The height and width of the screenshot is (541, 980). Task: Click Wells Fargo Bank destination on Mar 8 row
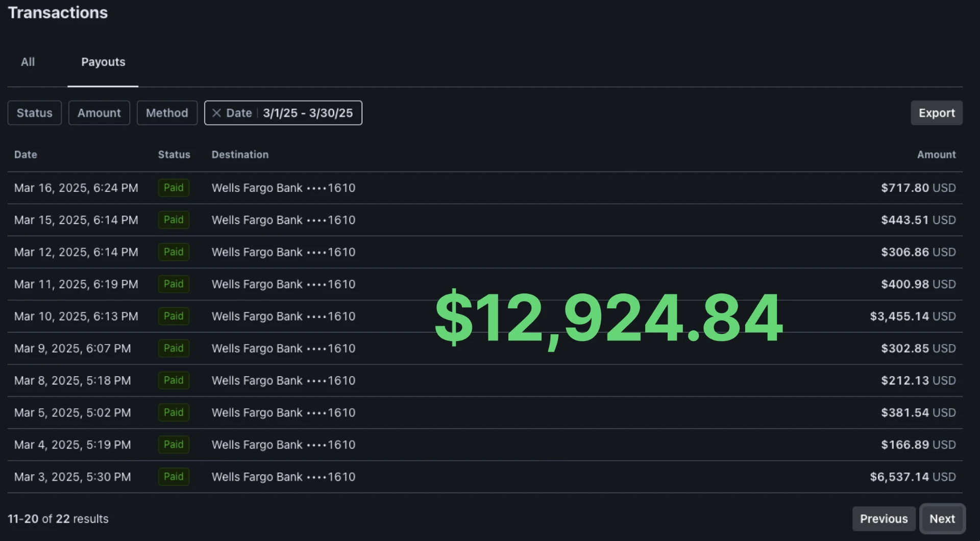pos(283,381)
